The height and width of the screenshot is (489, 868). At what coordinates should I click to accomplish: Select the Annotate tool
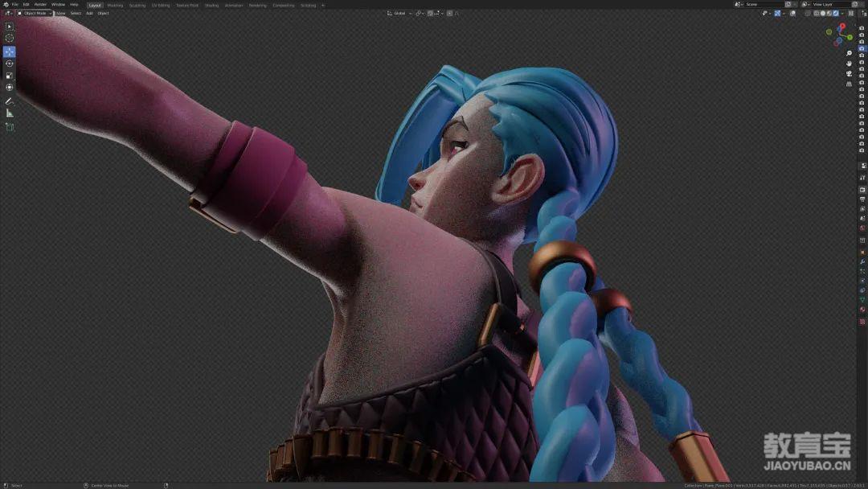pos(10,101)
